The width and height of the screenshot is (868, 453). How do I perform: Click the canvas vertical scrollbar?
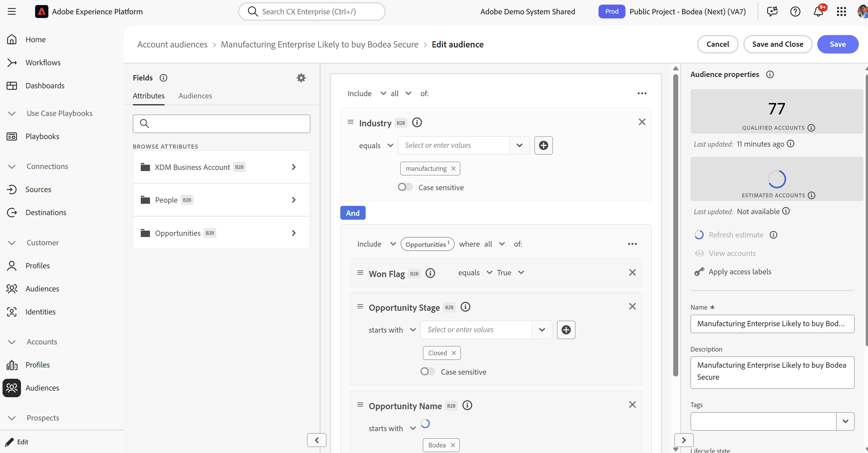tap(675, 225)
